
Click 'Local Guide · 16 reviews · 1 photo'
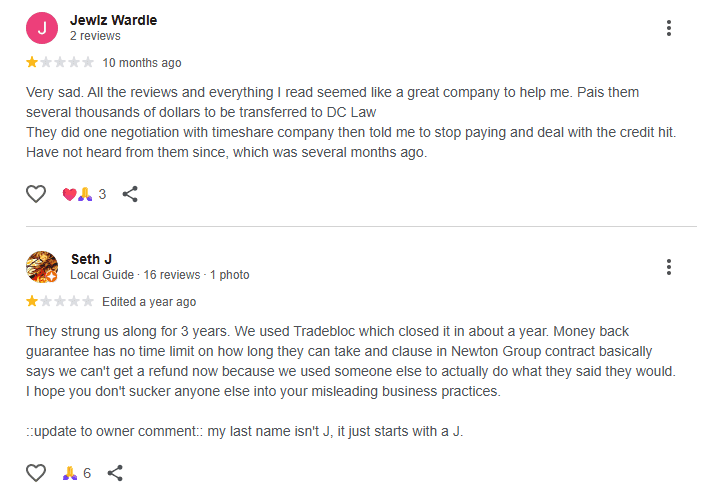160,275
